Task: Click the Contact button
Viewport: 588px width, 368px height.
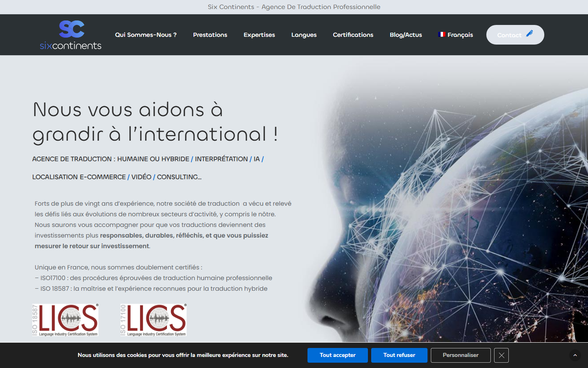Action: click(515, 35)
